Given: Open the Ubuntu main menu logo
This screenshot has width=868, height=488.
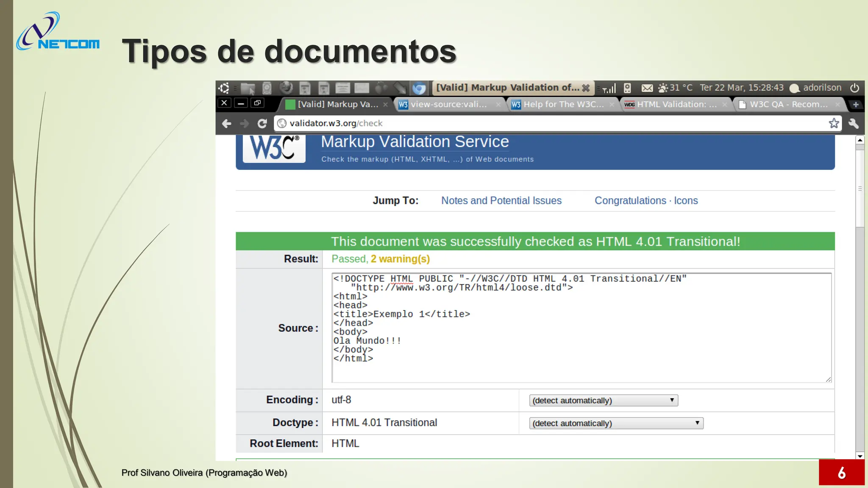Looking at the screenshot, I should click(x=224, y=88).
